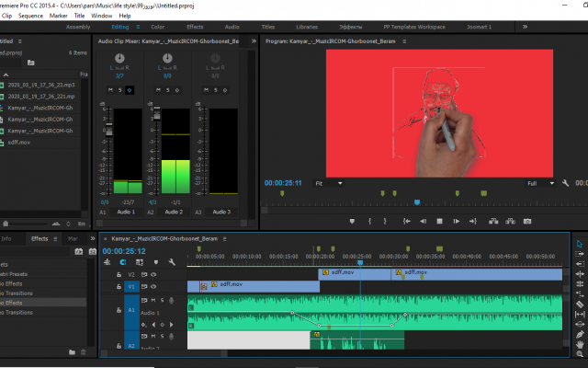Add marker in timeline header
The width and height of the screenshot is (588, 368).
(x=156, y=262)
